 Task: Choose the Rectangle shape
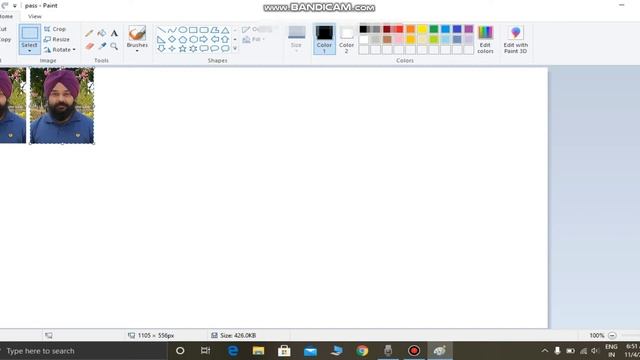(193, 30)
